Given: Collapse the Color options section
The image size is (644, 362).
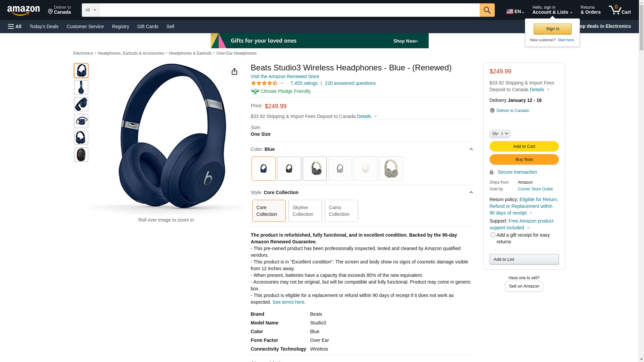Looking at the screenshot, I should pos(471,149).
